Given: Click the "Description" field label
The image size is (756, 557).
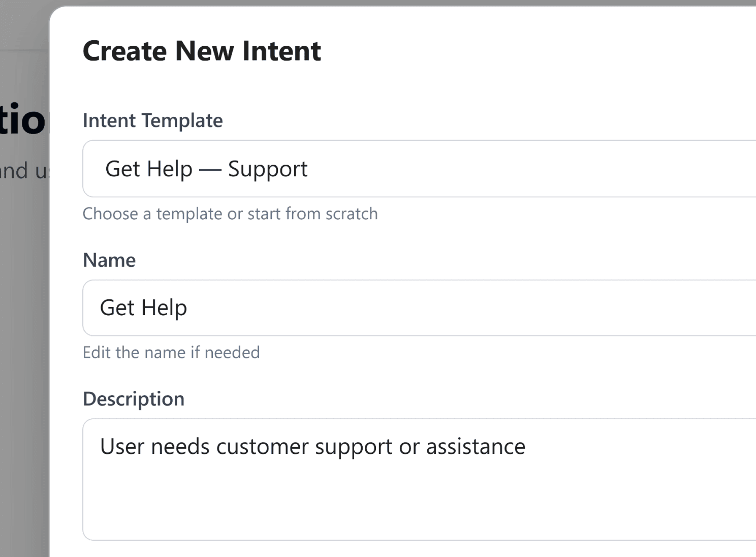Looking at the screenshot, I should click(134, 399).
